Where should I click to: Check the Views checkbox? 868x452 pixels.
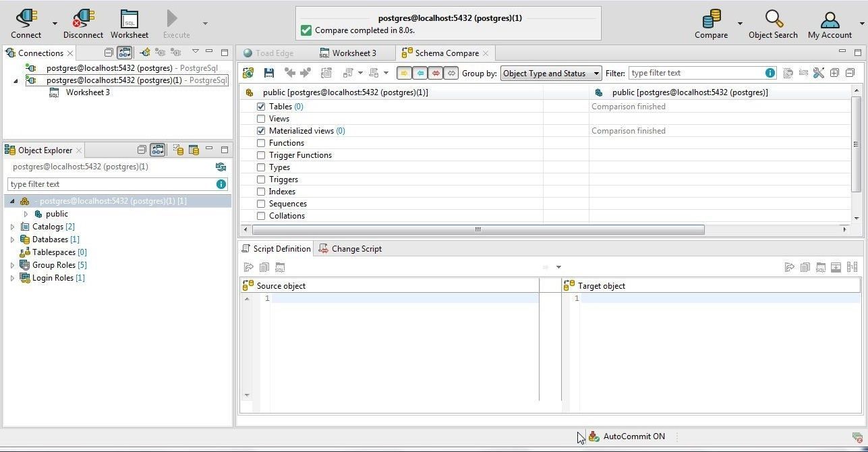(x=261, y=119)
